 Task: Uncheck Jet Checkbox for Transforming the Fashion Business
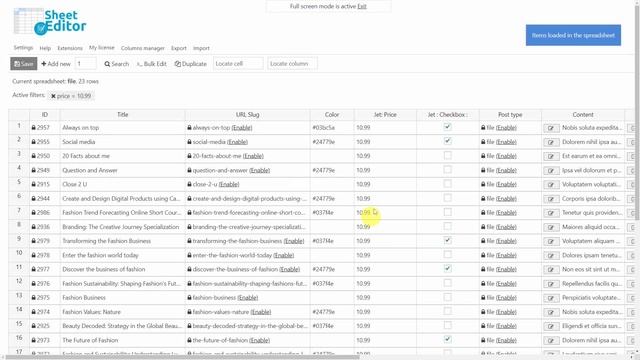[x=447, y=240]
